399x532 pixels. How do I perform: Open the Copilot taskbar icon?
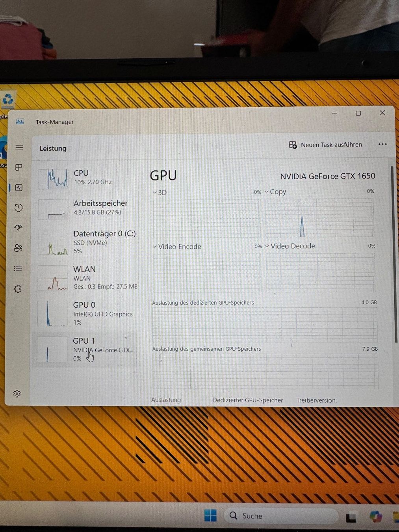click(x=375, y=516)
